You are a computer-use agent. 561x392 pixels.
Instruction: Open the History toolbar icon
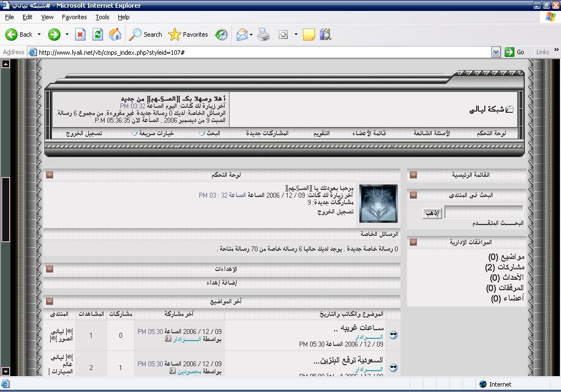(x=221, y=34)
